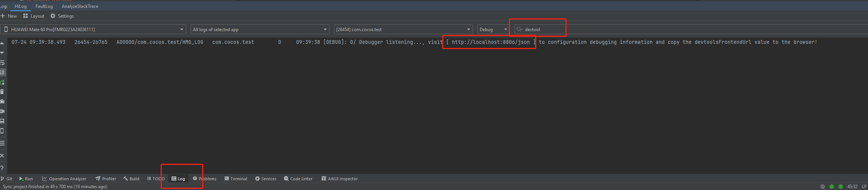Start screen recording with video icon
This screenshot has width=868, height=190.
pyautogui.click(x=2, y=111)
